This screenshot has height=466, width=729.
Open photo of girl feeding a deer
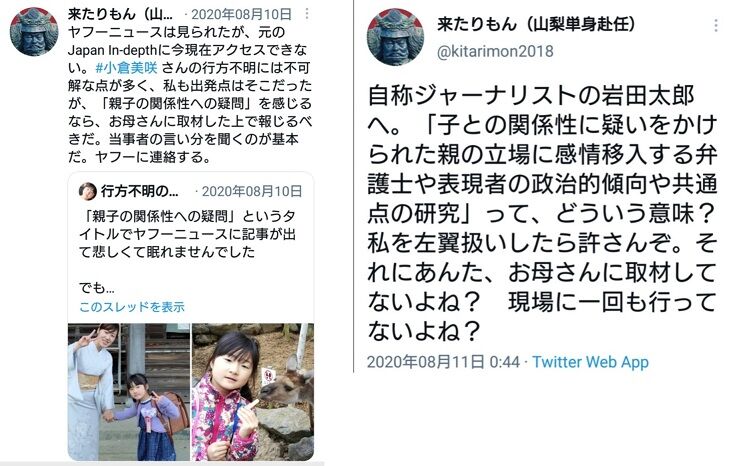pyautogui.click(x=253, y=392)
